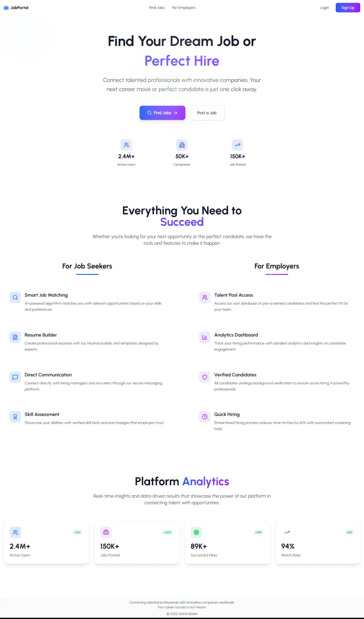This screenshot has height=619, width=364.
Task: Click the 150K+ Jobs Posted analytics card
Action: [x=136, y=543]
